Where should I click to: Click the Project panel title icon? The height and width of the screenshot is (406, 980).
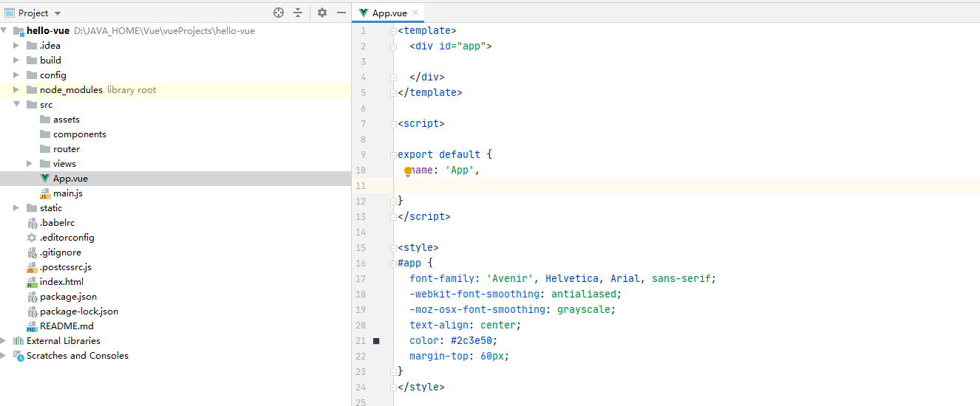[x=10, y=13]
